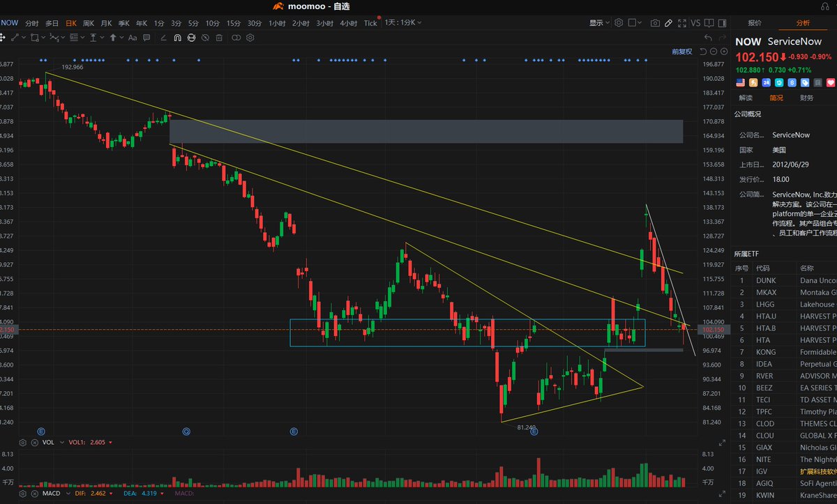Image resolution: width=837 pixels, height=504 pixels.
Task: Open the VS stock comparison
Action: [x=695, y=23]
